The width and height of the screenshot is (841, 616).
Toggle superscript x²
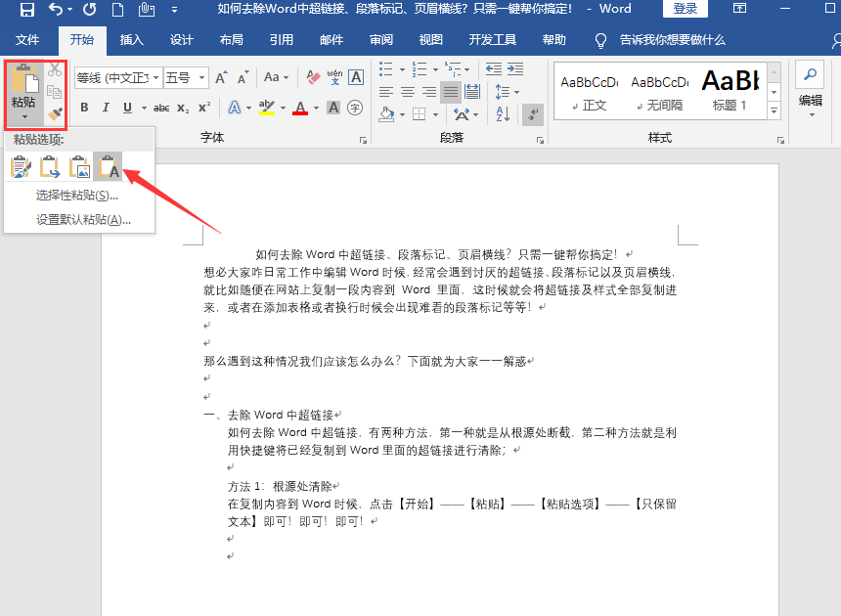204,108
